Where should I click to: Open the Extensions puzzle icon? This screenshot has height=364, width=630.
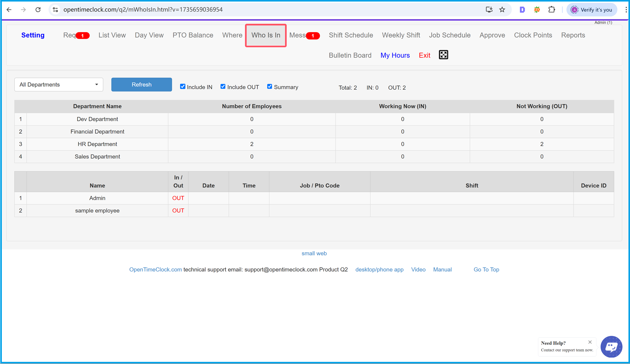552,9
